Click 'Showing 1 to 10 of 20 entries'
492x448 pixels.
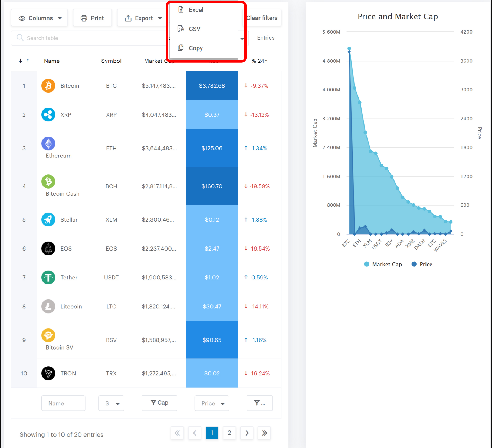tap(61, 434)
